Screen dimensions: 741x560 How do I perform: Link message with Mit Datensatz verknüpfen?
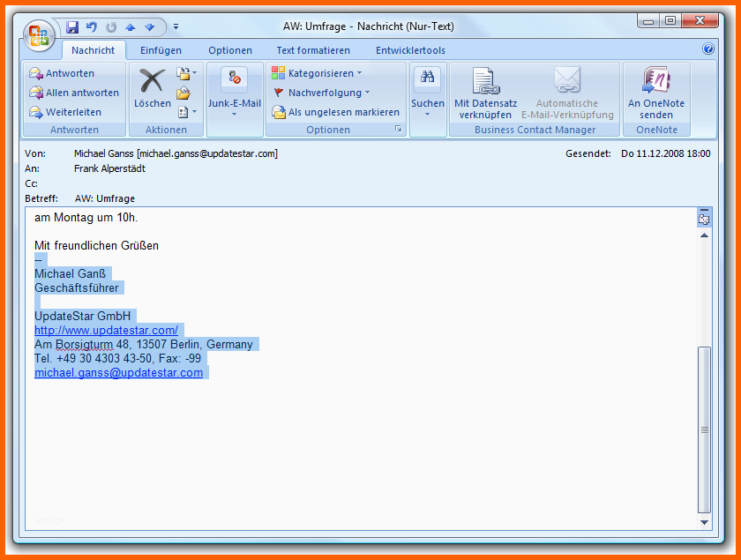485,93
